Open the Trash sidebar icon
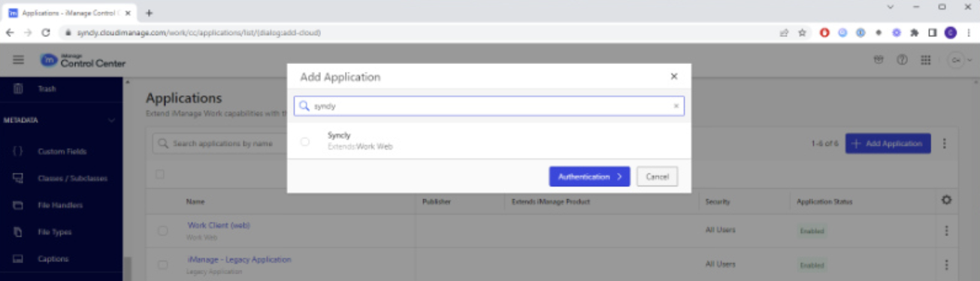This screenshot has width=980, height=281. [x=18, y=89]
